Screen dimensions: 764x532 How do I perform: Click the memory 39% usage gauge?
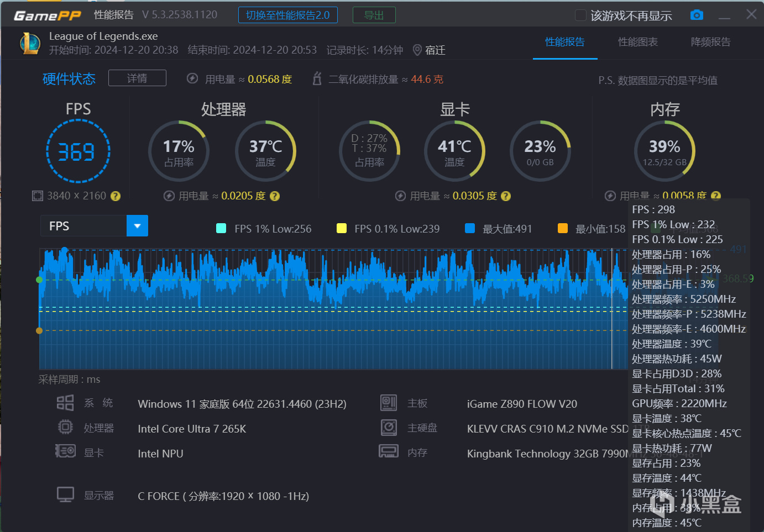pyautogui.click(x=664, y=151)
